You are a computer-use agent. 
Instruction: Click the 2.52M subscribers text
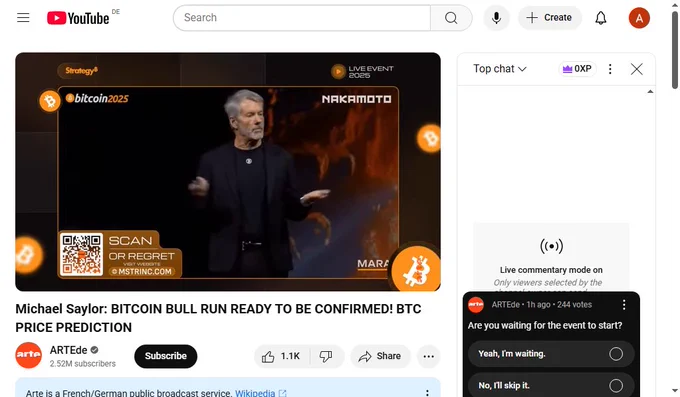(82, 364)
